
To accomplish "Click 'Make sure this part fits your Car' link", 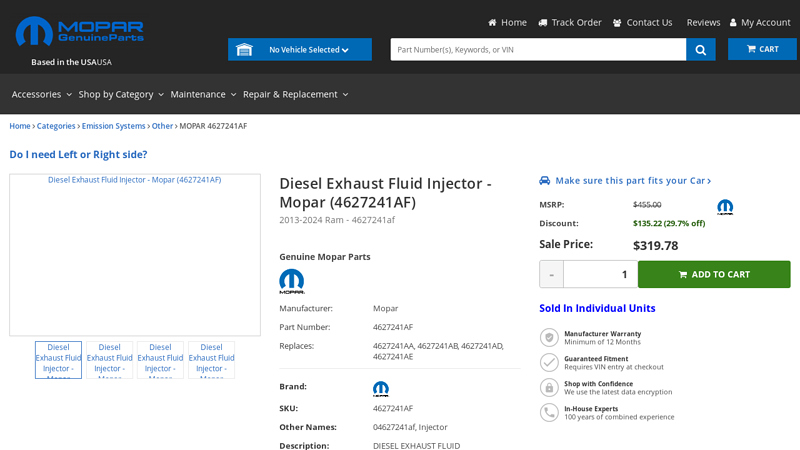I will (x=633, y=181).
